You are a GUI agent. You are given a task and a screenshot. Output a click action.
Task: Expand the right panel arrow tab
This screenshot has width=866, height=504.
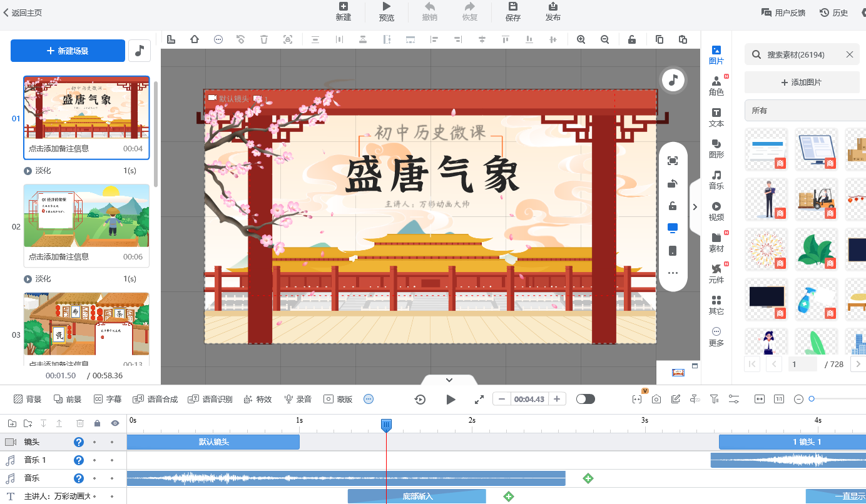tap(695, 207)
